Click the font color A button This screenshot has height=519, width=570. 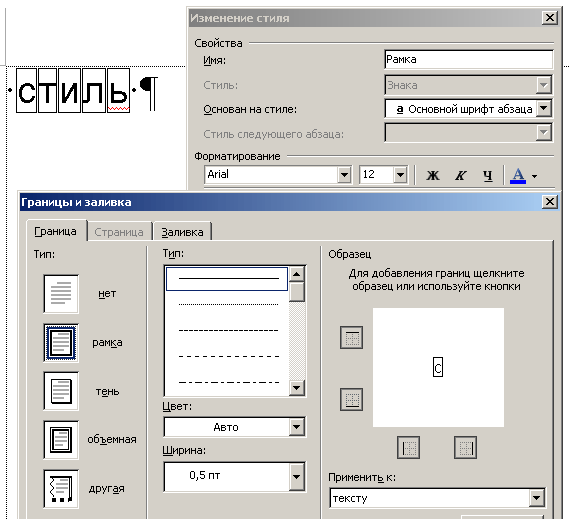(518, 176)
